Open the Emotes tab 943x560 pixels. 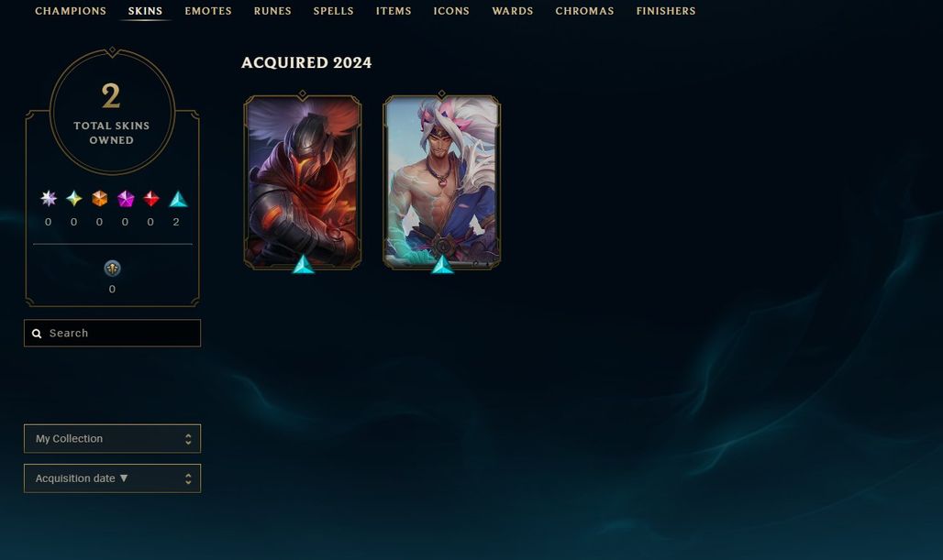(208, 11)
